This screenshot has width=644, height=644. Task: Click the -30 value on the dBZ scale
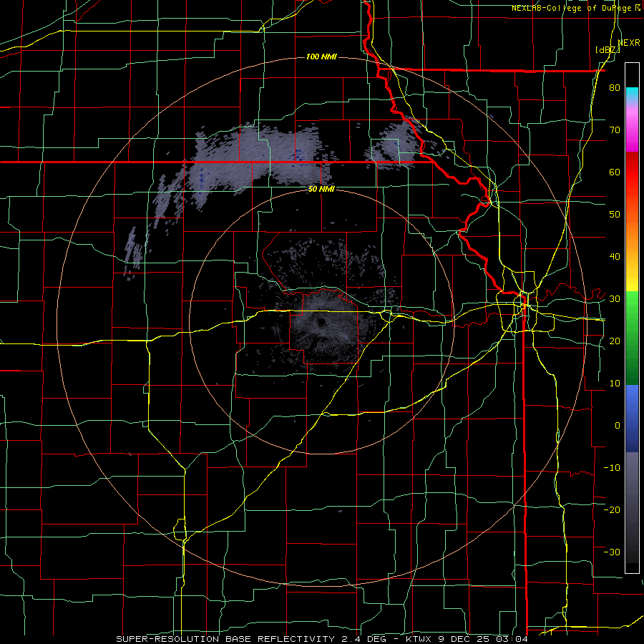coord(612,552)
